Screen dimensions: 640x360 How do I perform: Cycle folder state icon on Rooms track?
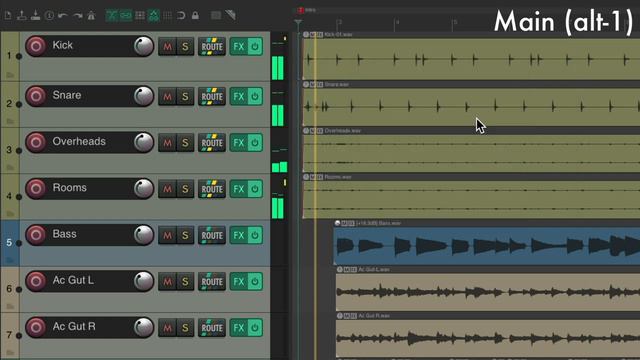coord(10,213)
